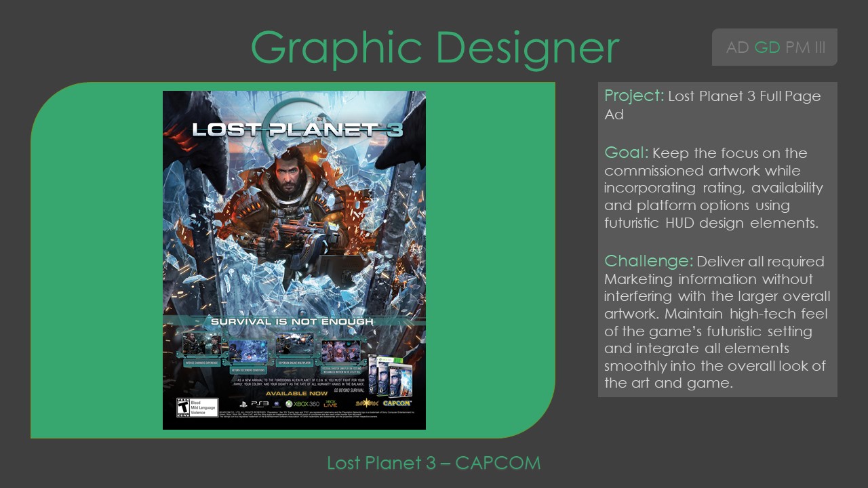Click the Xbox 360 sphere logo
Image resolution: width=868 pixels, height=488 pixels.
point(290,404)
